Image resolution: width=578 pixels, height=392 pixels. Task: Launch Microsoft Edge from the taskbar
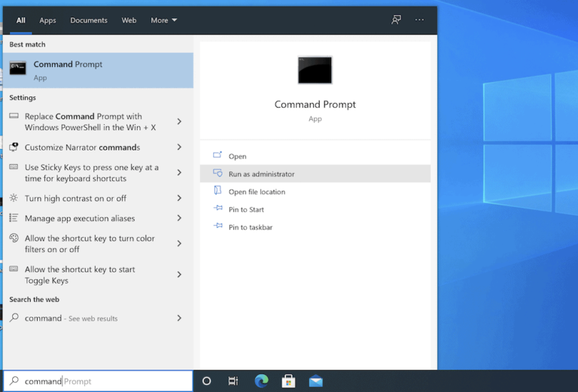point(261,381)
